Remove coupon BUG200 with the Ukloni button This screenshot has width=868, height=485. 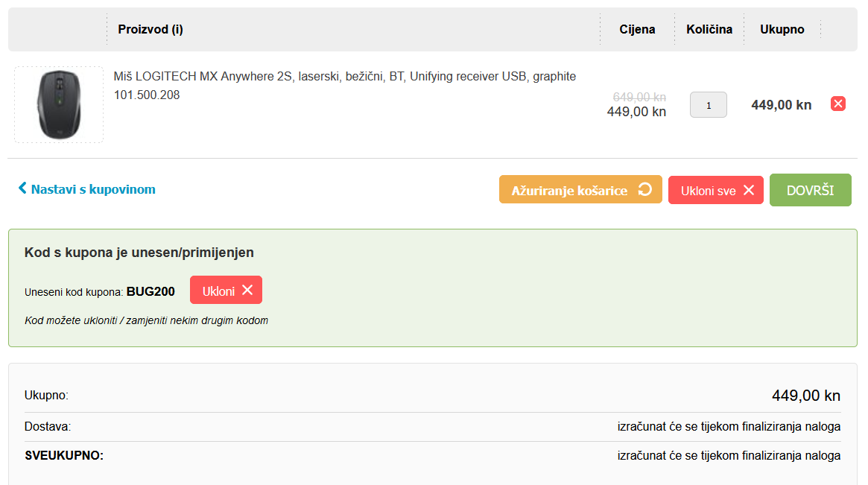[226, 290]
